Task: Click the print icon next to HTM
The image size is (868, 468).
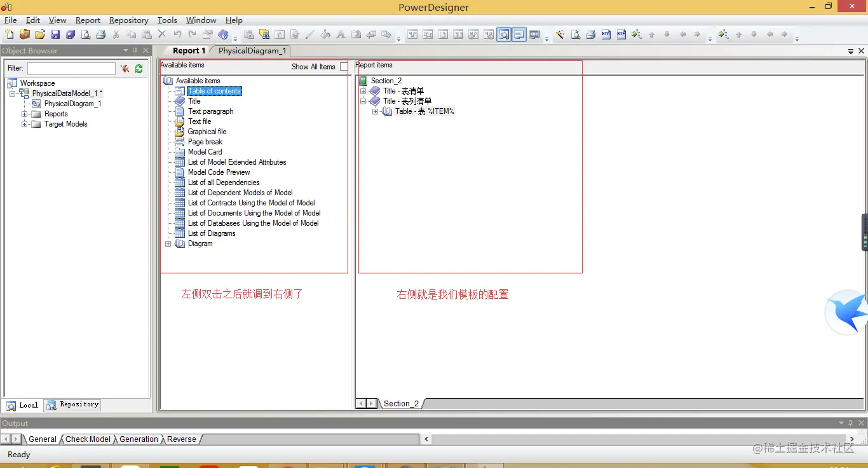Action: [590, 34]
